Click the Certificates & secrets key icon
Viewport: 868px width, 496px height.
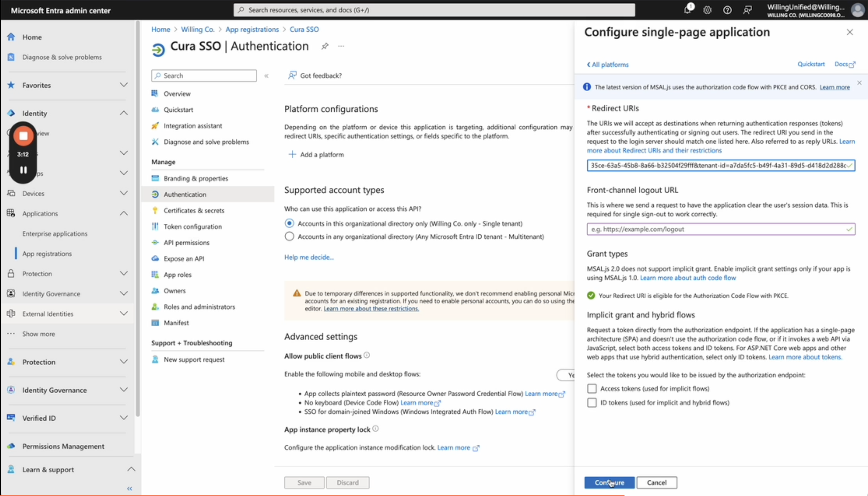point(155,210)
